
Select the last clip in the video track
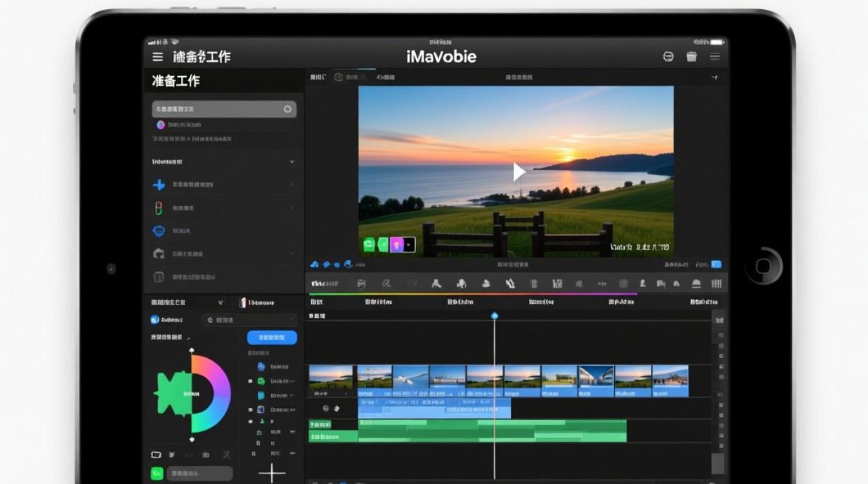[x=670, y=381]
